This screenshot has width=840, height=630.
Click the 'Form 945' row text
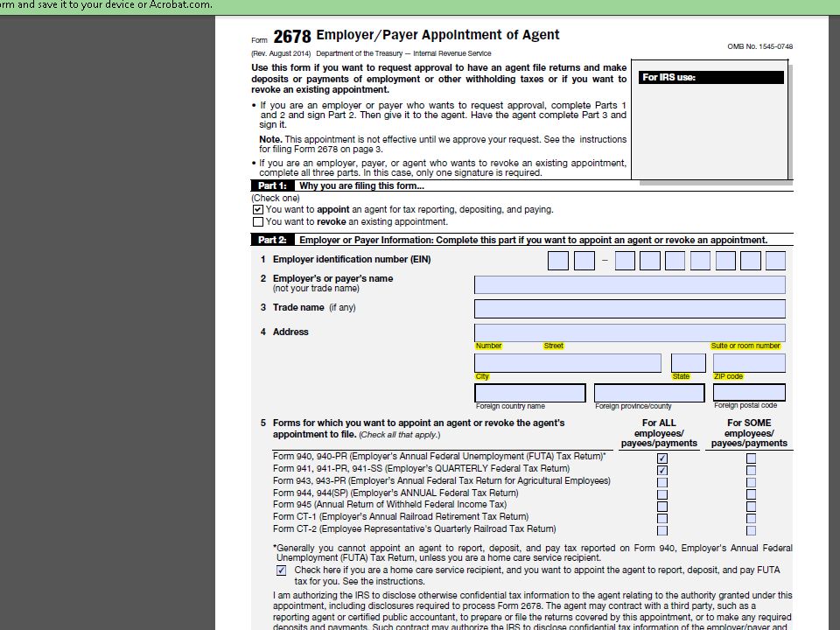389,504
